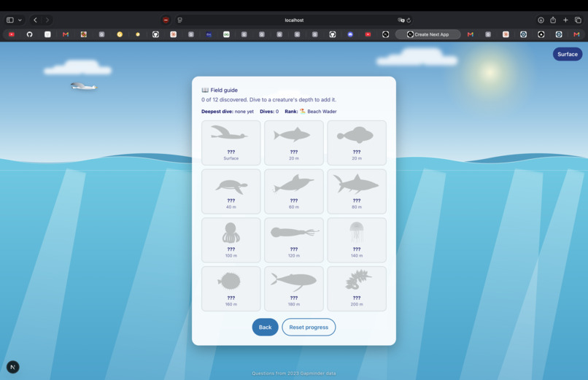The width and height of the screenshot is (588, 380).
Task: Select the round fish 20 m card
Action: [357, 143]
